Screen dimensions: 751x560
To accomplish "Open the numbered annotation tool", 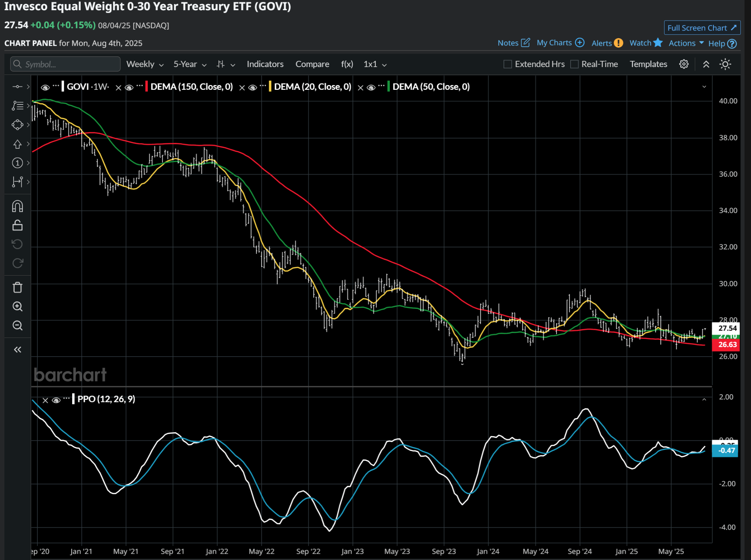I will 17,163.
